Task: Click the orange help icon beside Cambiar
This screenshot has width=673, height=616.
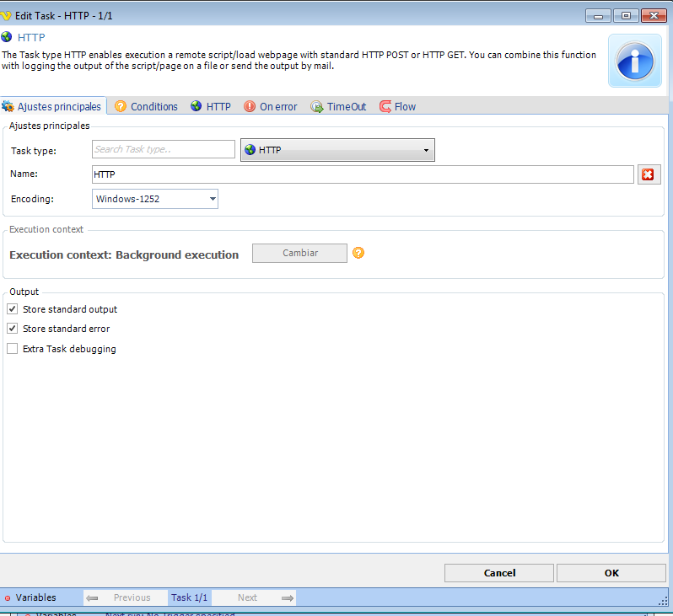Action: click(358, 253)
